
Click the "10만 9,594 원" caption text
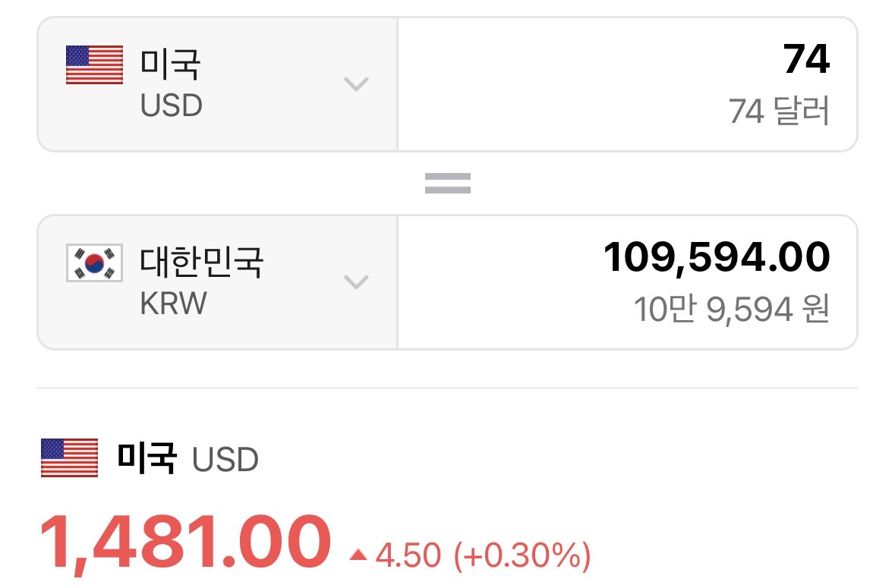[731, 310]
